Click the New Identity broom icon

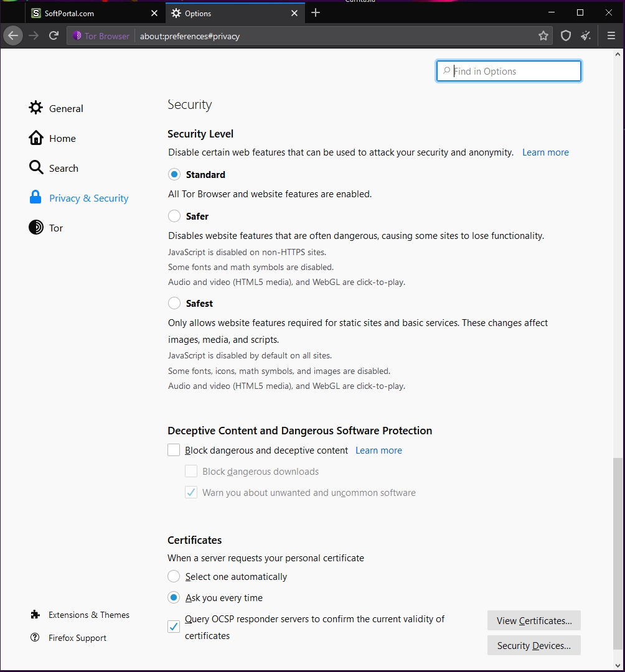coord(586,36)
